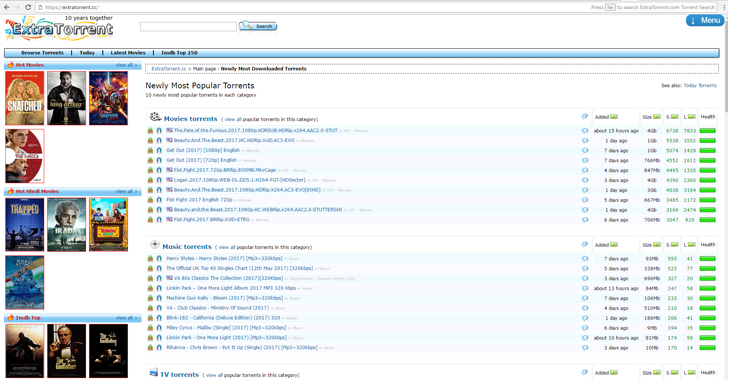Click seeders count 6738 in Movies table
733x388 pixels.
point(672,131)
